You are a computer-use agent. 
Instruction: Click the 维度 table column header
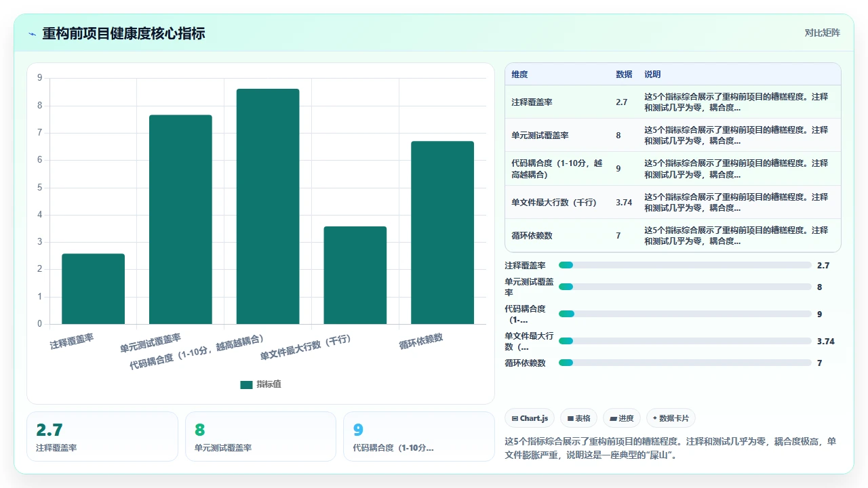click(519, 75)
